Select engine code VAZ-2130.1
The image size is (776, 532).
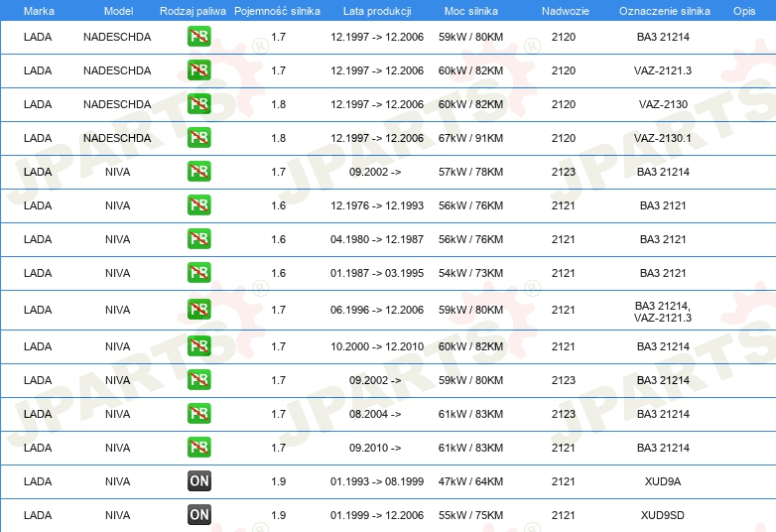coord(663,138)
